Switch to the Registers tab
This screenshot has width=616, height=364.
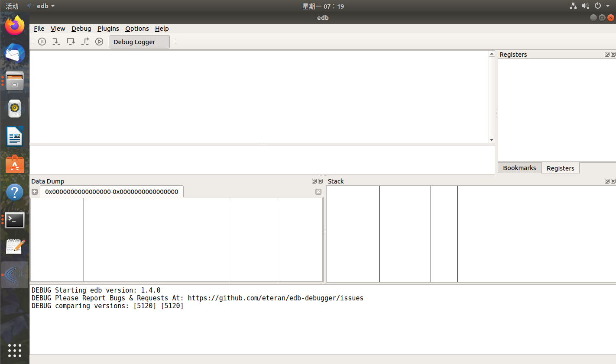pos(560,168)
